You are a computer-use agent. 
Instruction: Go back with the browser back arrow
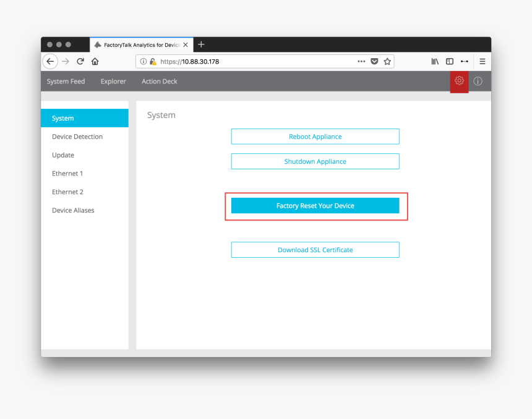(50, 61)
